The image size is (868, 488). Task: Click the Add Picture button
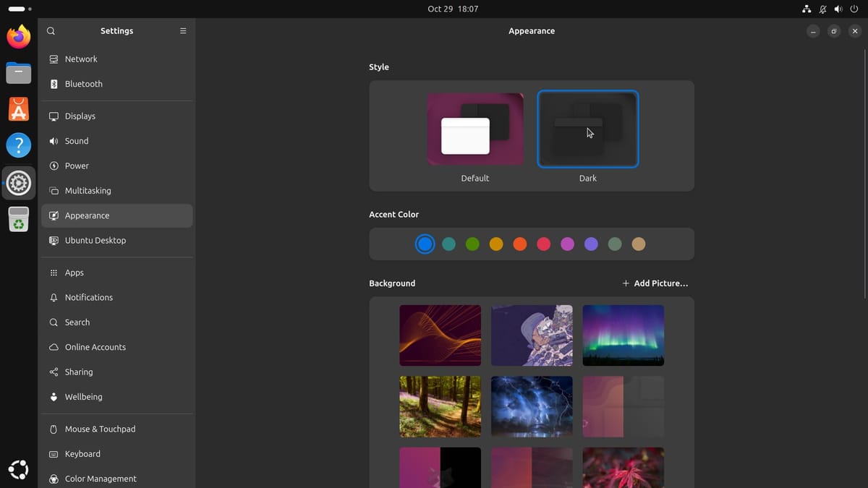coord(655,283)
